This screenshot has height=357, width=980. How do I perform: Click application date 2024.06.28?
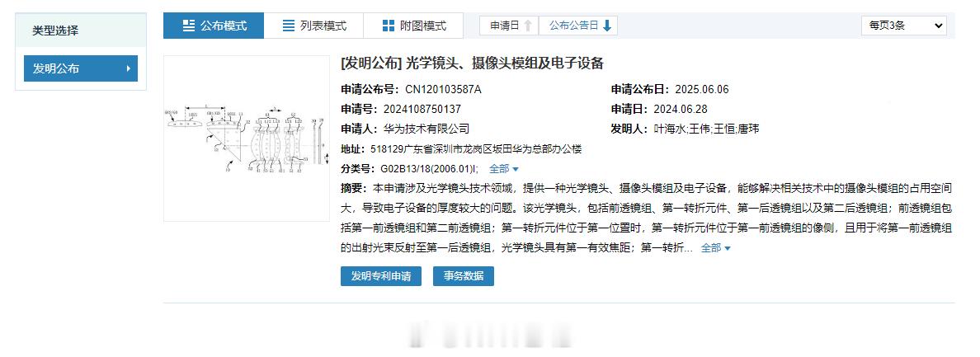pos(679,109)
